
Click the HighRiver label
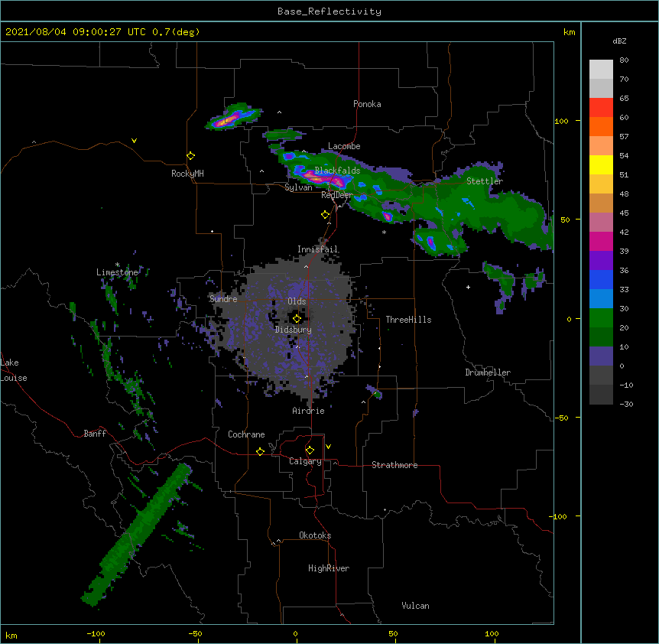tap(329, 568)
